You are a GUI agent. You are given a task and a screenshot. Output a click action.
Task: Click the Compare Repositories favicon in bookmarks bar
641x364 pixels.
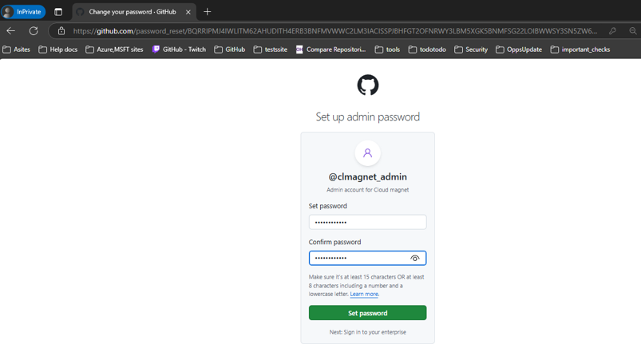coord(299,49)
